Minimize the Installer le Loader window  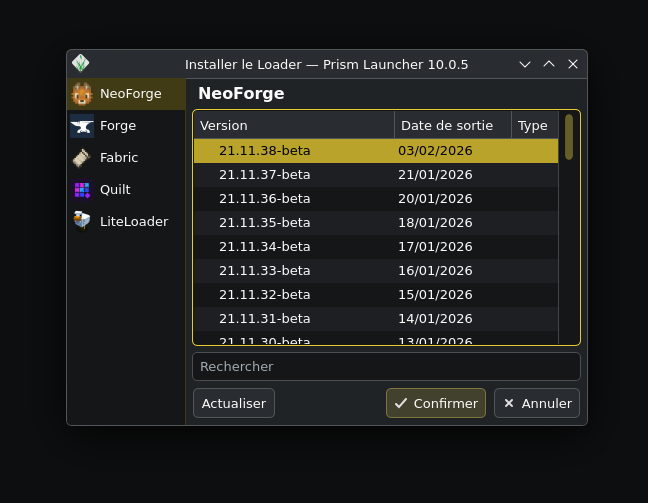point(525,64)
